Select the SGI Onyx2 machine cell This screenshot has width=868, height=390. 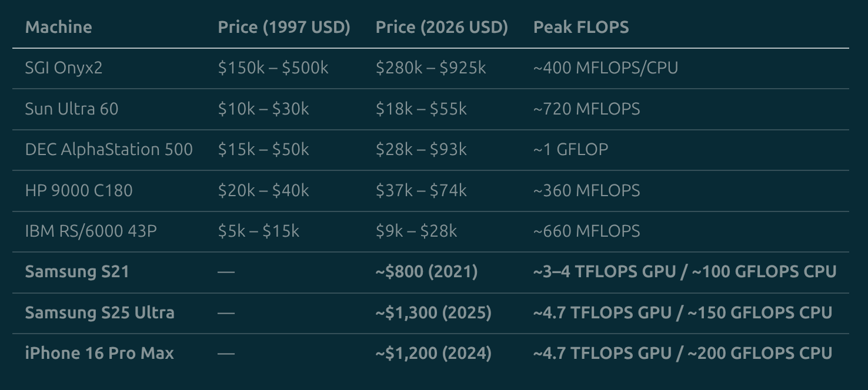click(x=64, y=68)
